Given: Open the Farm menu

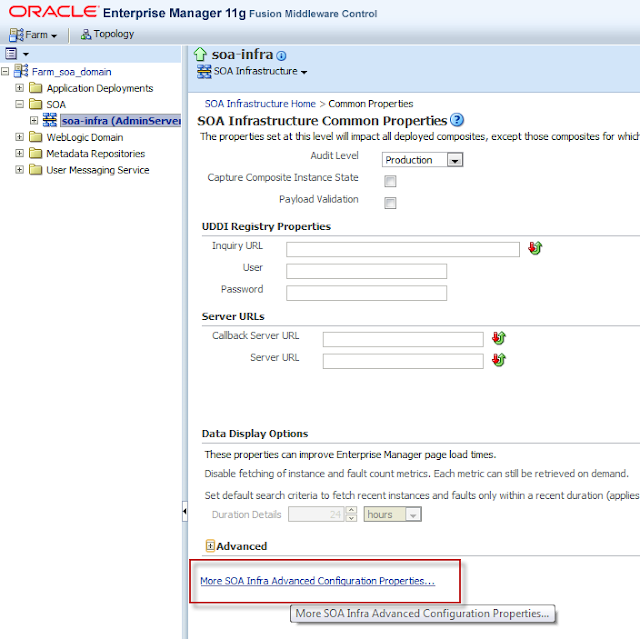Looking at the screenshot, I should (x=33, y=35).
